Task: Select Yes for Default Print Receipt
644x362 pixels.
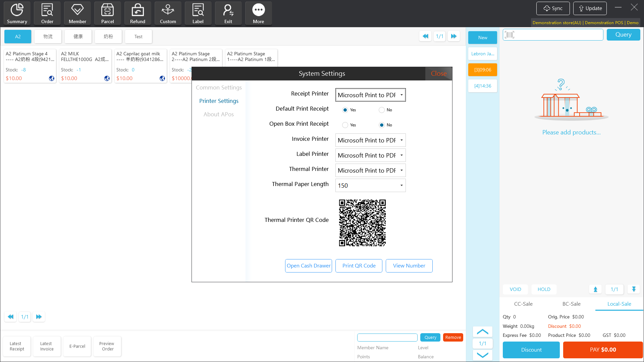Action: coord(345,110)
